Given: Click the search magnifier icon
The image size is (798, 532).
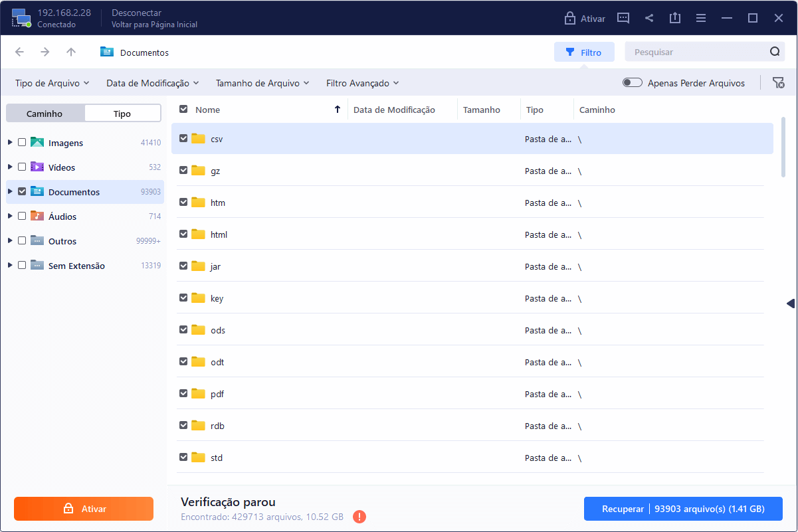Looking at the screenshot, I should pos(775,52).
